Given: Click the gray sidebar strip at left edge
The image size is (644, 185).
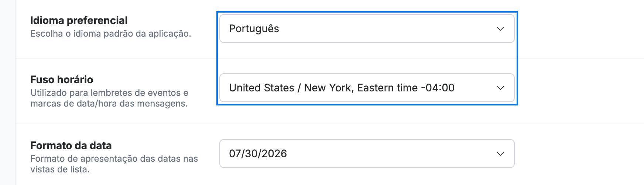Looking at the screenshot, I should (x=7, y=92).
